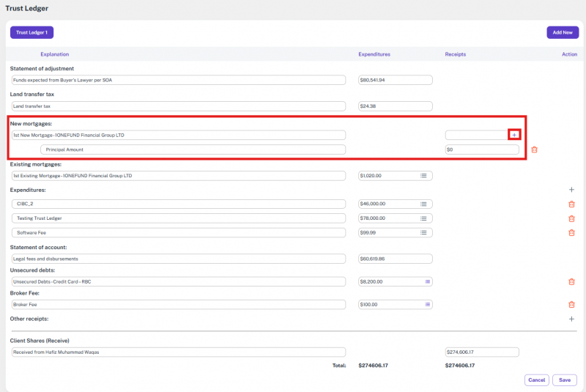Click the Principal Amount explanation field
This screenshot has width=586, height=392.
coord(193,149)
